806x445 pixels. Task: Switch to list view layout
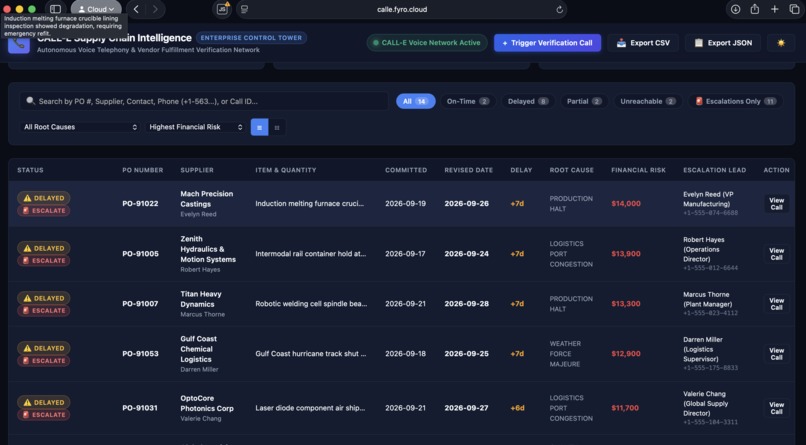[x=259, y=127]
